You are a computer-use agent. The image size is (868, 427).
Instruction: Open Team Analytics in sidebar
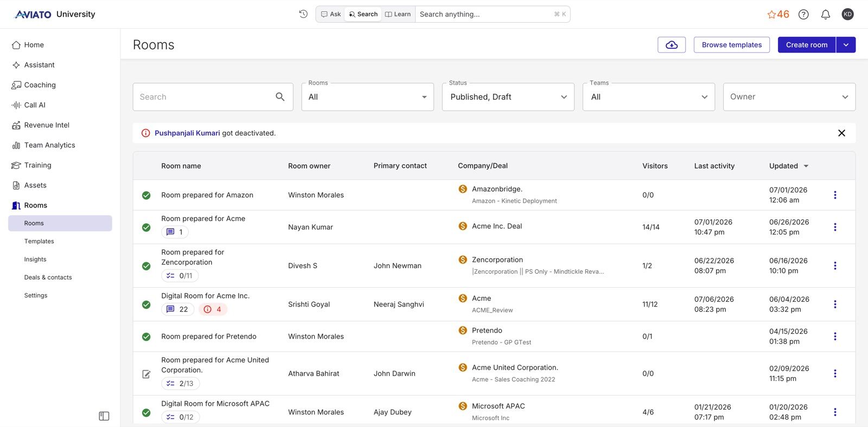coord(49,145)
